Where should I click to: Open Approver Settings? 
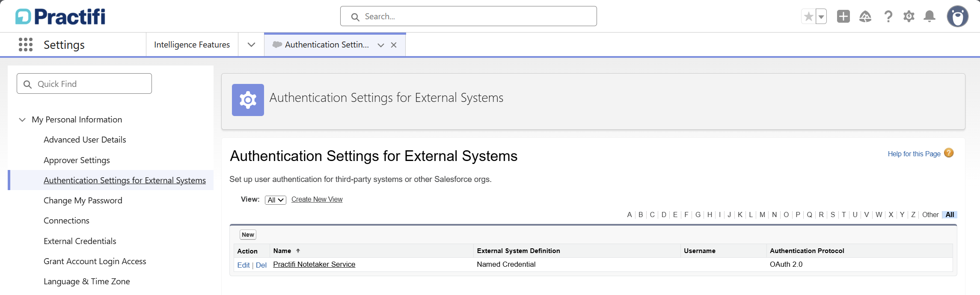coord(77,160)
